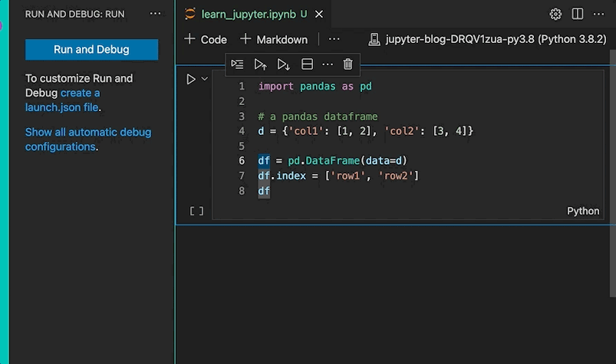
Task: Click the import pandas as pd line
Action: tap(315, 87)
